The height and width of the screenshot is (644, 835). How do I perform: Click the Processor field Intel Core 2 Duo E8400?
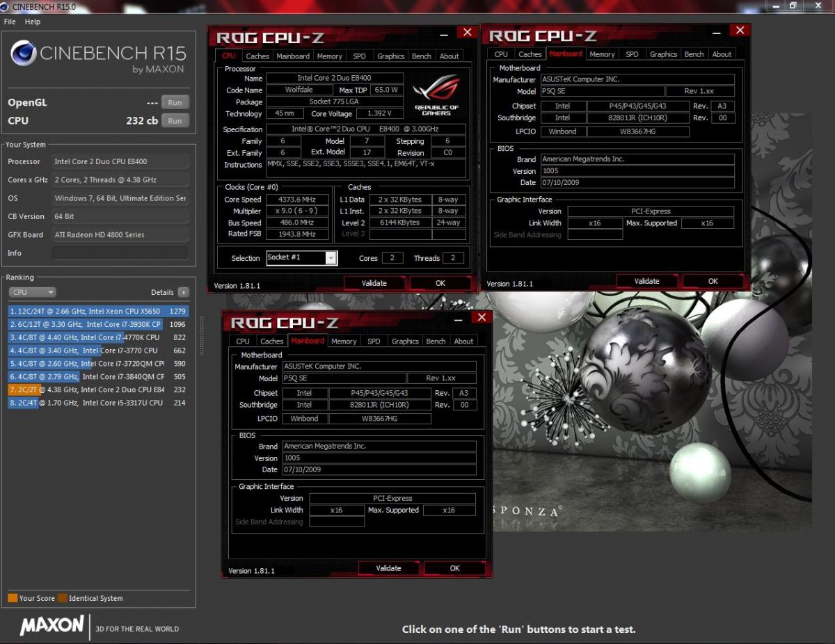[120, 161]
